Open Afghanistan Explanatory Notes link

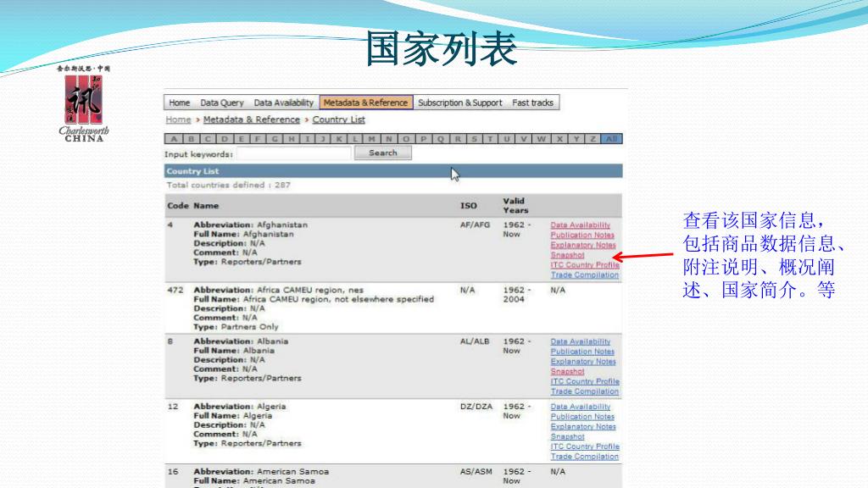[x=583, y=245]
